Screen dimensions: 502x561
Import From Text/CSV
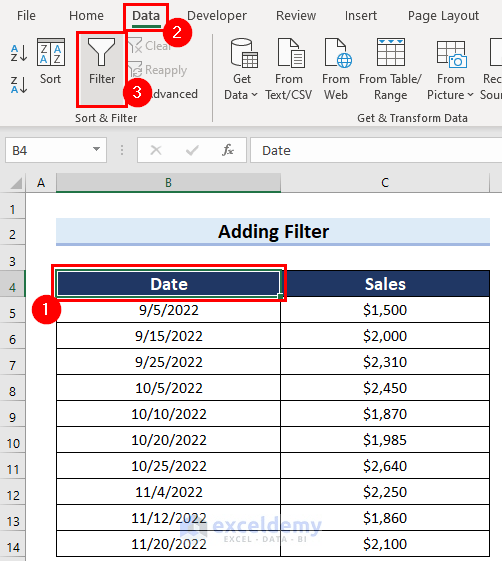click(x=288, y=69)
